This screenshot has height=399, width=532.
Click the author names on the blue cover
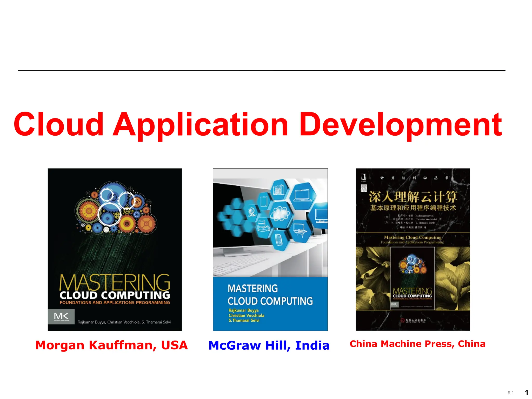[246, 315]
